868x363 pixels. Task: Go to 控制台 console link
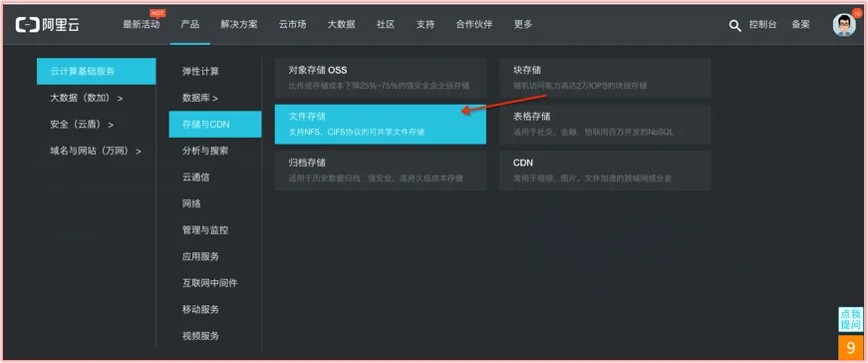tap(762, 24)
